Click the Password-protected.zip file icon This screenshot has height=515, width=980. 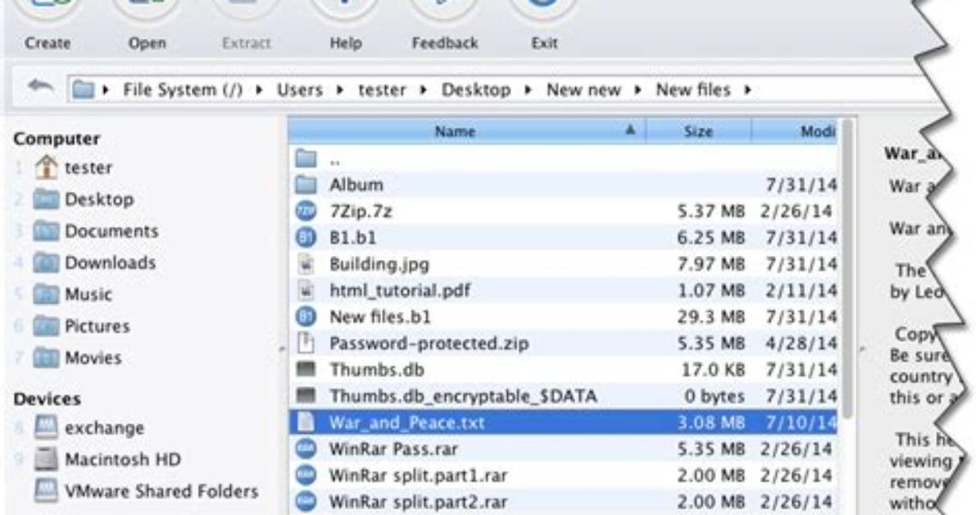pyautogui.click(x=306, y=343)
